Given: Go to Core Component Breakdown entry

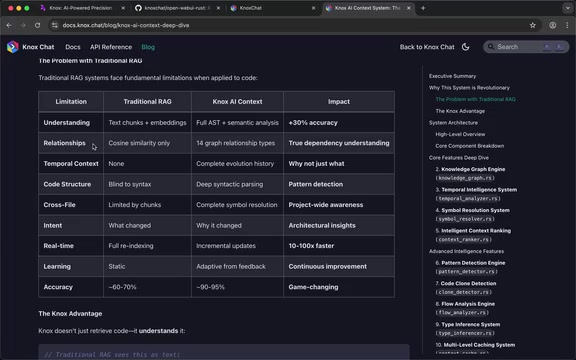Looking at the screenshot, I should [x=469, y=146].
